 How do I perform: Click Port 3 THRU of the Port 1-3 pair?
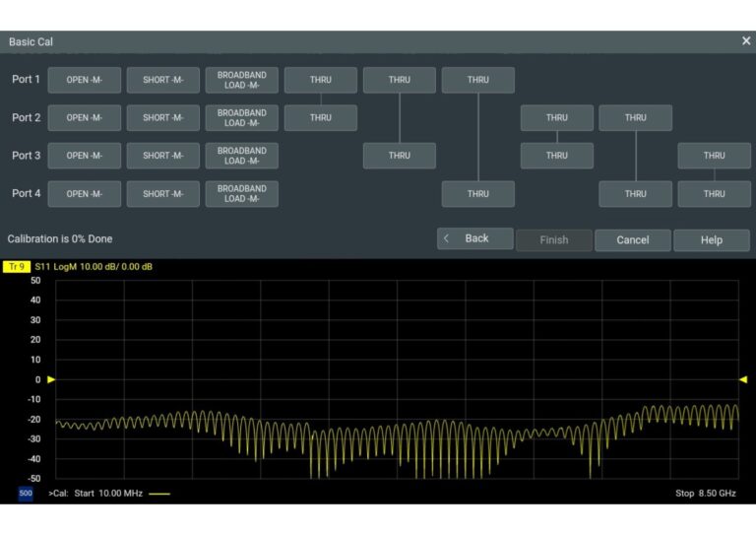400,156
